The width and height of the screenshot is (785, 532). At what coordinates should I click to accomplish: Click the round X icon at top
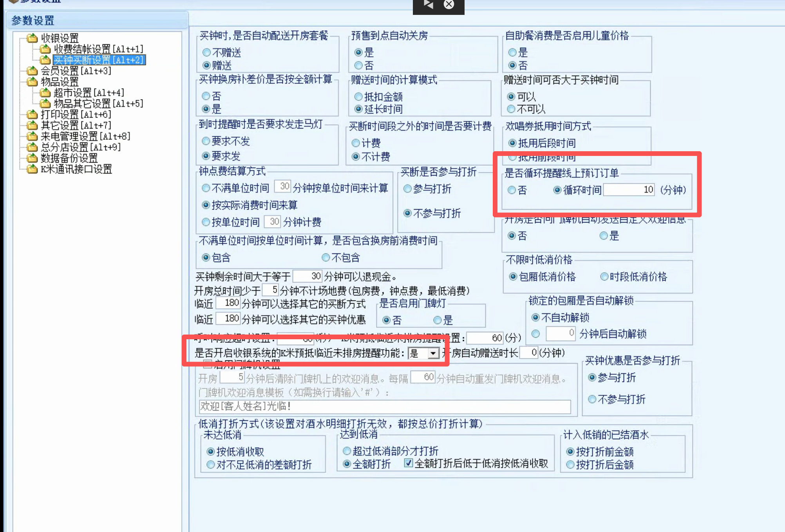[x=449, y=4]
